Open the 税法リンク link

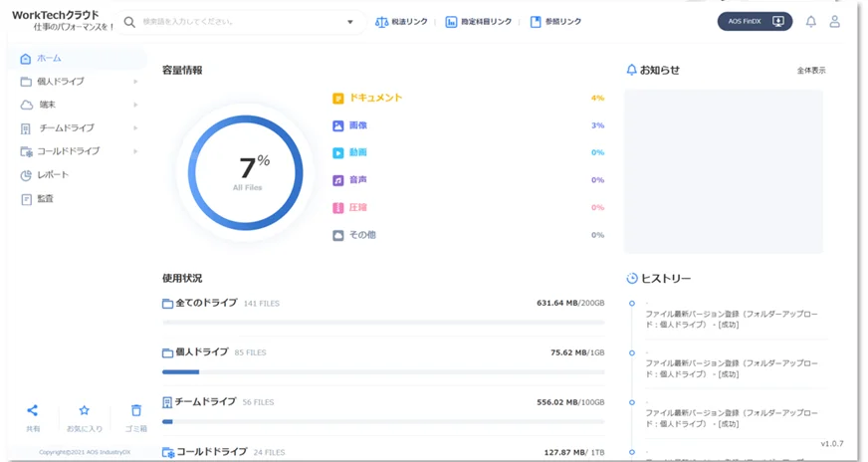(401, 22)
